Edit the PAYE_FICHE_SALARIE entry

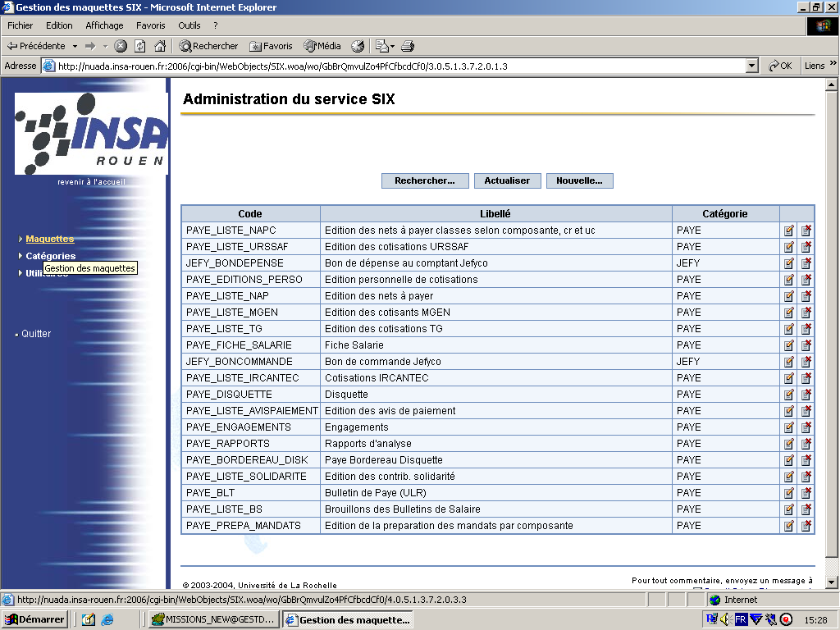788,345
